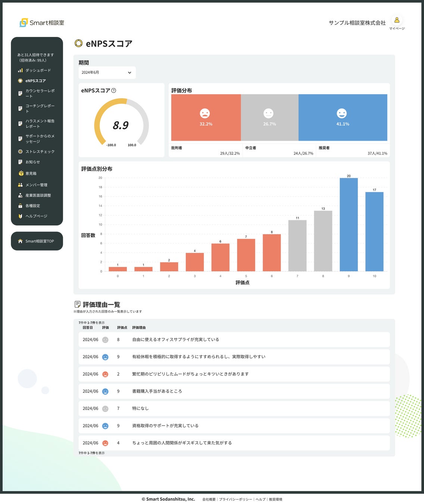The width and height of the screenshot is (424, 504).
Task: Click the score 9 bar in chart
Action: (x=349, y=224)
